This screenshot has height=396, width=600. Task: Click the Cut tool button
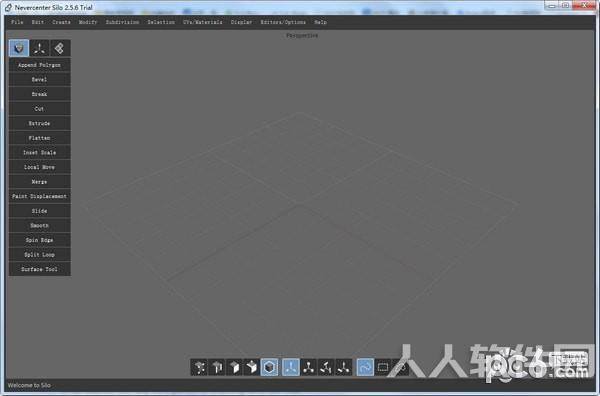click(x=39, y=109)
